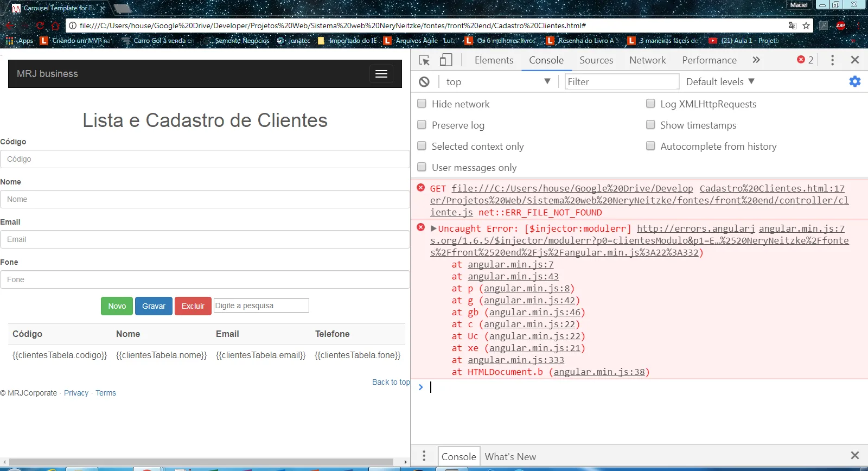Click the browser back arrow
Image resolution: width=868 pixels, height=471 pixels.
(x=9, y=26)
